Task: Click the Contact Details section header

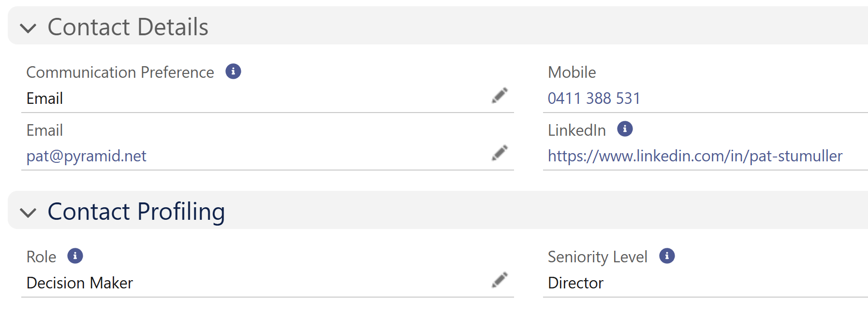Action: (x=128, y=27)
